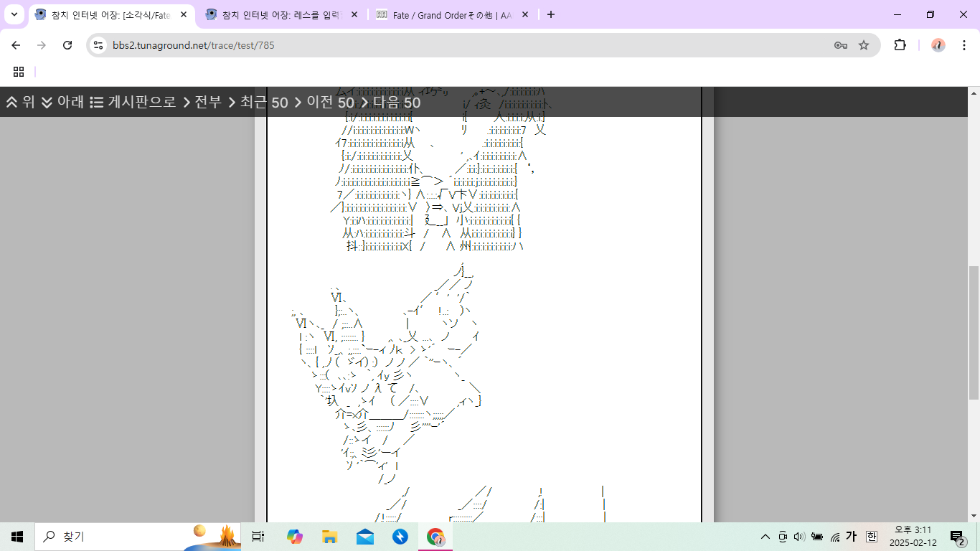980x551 pixels.
Task: Show hidden system tray icons
Action: pyautogui.click(x=765, y=537)
